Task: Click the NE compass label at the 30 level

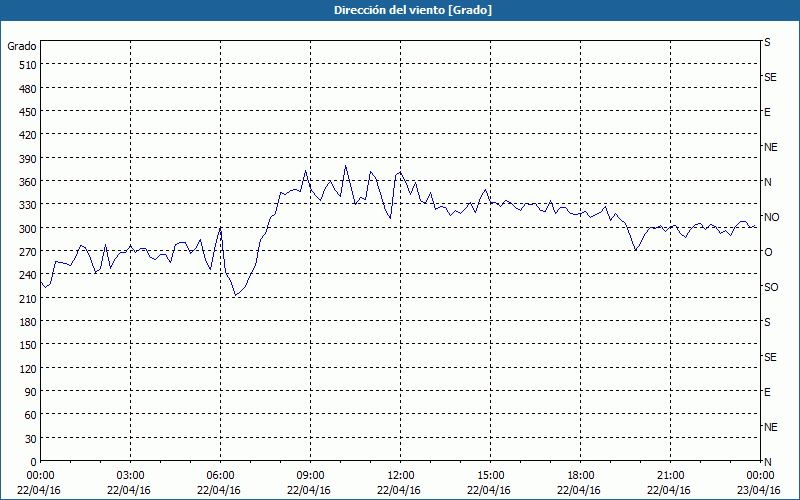Action: click(770, 427)
